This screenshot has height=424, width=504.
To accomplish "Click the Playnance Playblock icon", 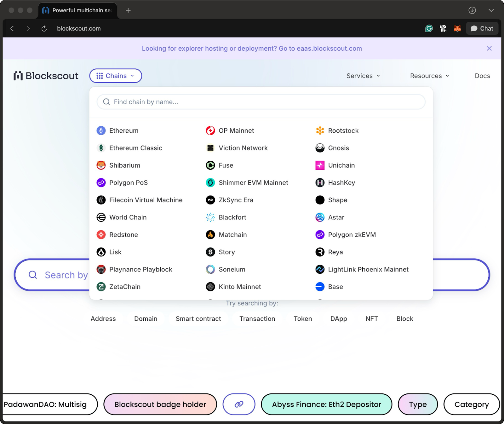I will [x=101, y=269].
